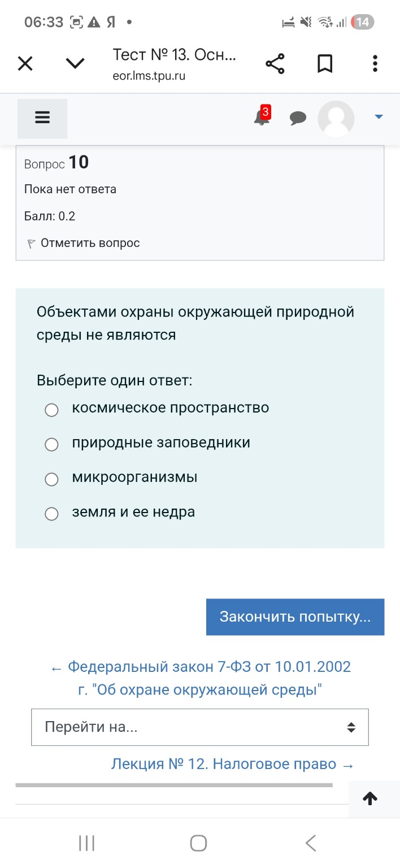Share the page via the share icon

coord(275,63)
